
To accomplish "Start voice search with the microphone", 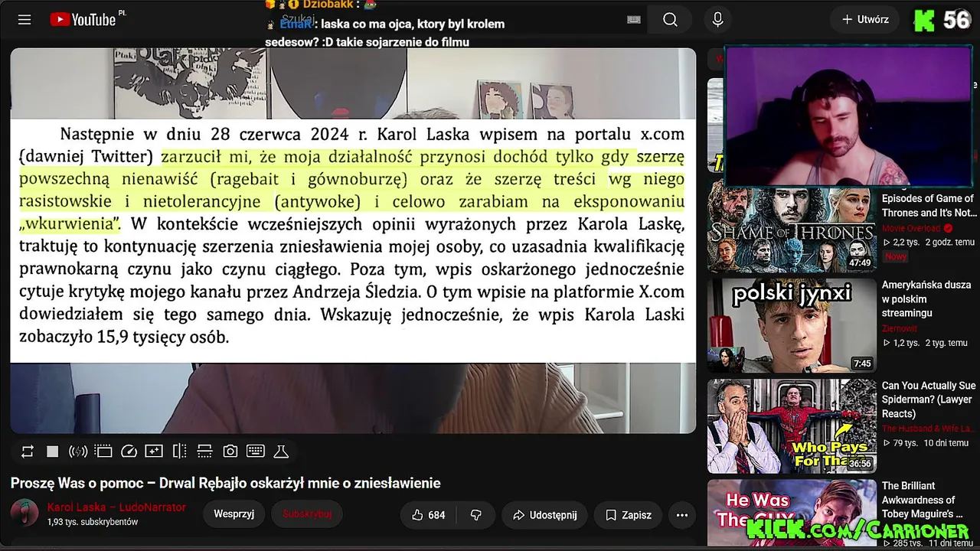I will tap(717, 20).
